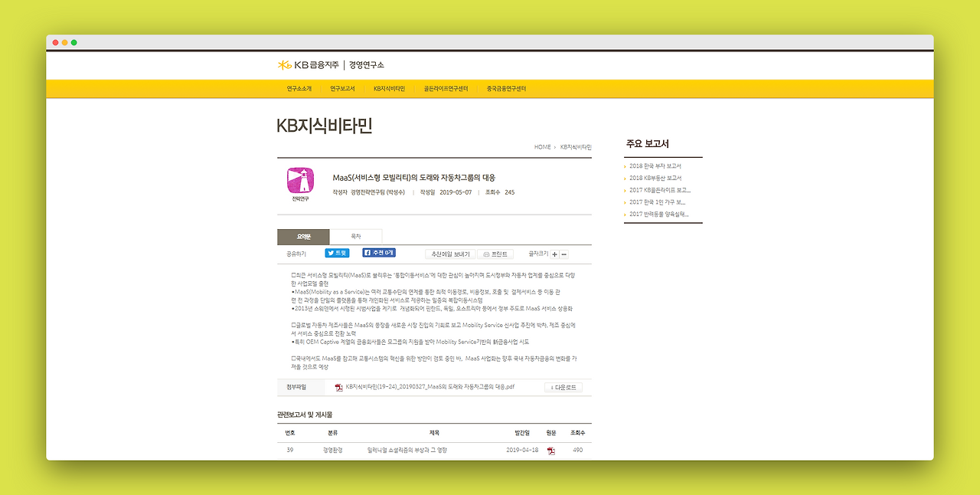Open 2018 한국 부자 보고서 link

pyautogui.click(x=655, y=166)
